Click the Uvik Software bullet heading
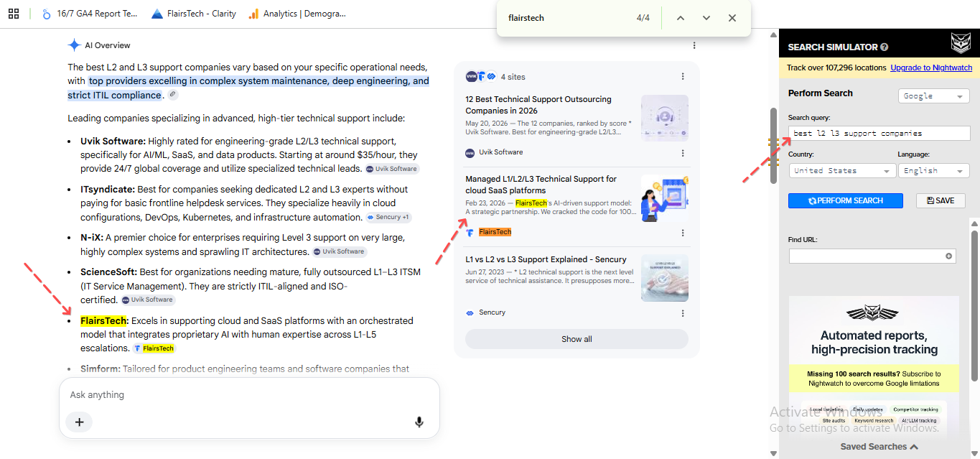The image size is (980, 459). pos(113,142)
